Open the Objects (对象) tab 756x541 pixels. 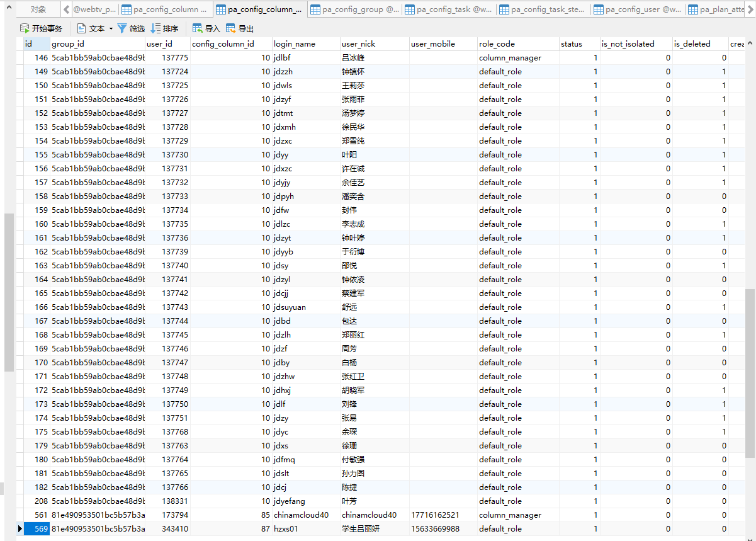click(38, 9)
